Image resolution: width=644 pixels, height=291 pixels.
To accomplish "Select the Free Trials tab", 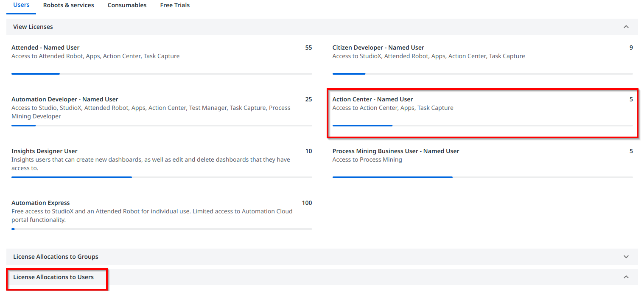I will tap(174, 5).
